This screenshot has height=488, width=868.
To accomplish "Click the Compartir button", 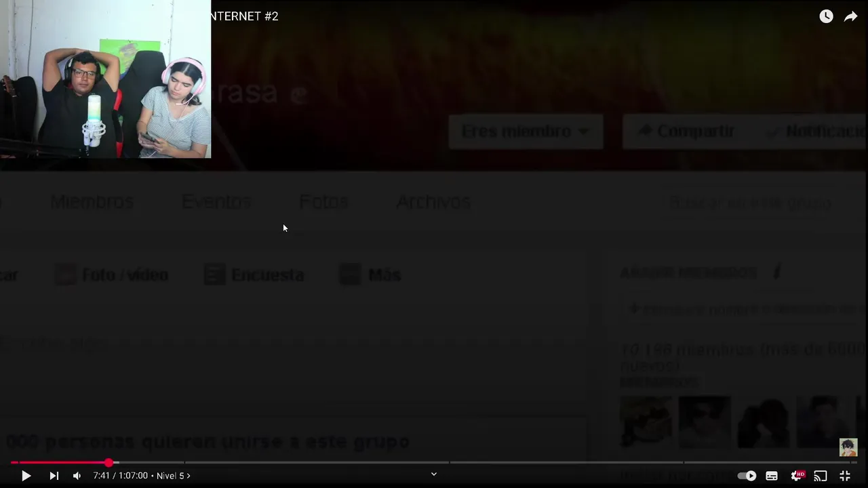I will (x=686, y=131).
